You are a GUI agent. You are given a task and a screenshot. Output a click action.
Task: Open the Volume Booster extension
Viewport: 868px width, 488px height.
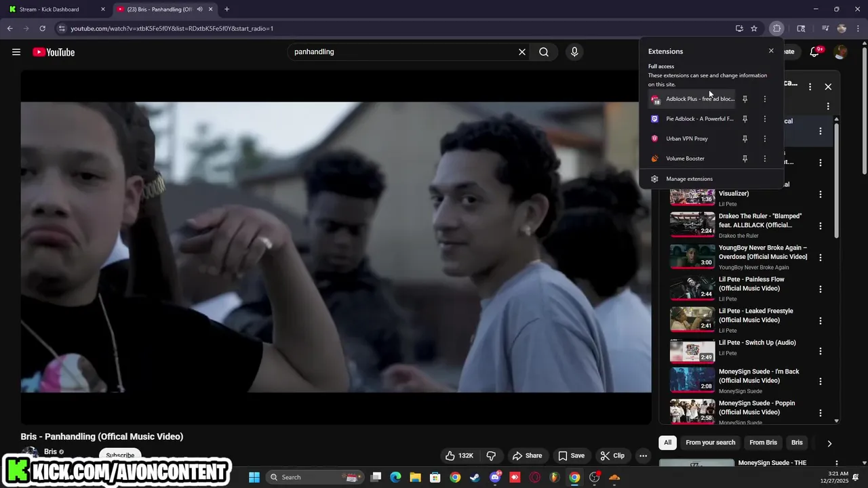pyautogui.click(x=692, y=159)
